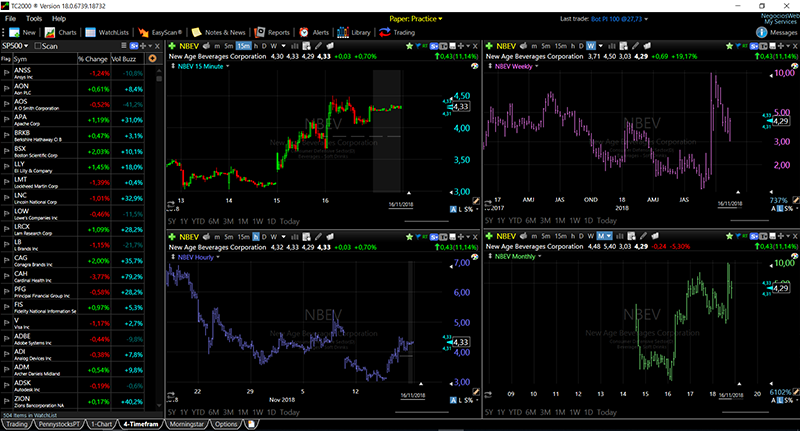The height and width of the screenshot is (431, 800).
Task: Click Today range in Hourly chart
Action: 289,412
